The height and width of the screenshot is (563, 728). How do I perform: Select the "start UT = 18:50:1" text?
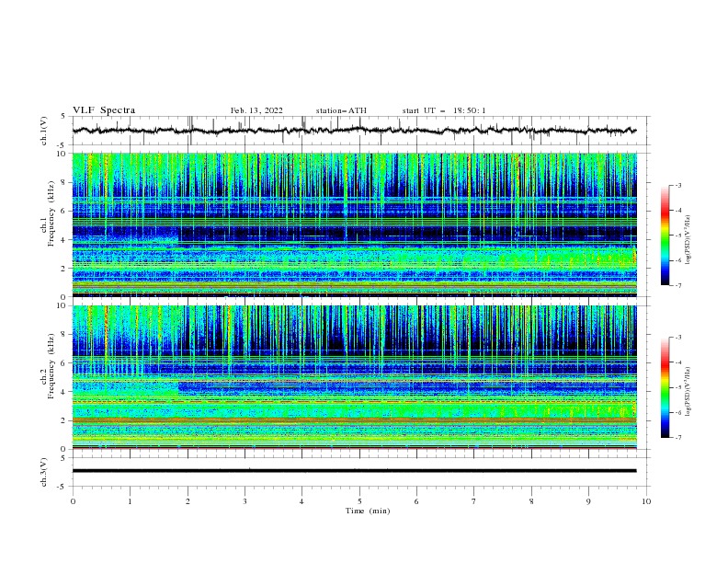point(444,110)
